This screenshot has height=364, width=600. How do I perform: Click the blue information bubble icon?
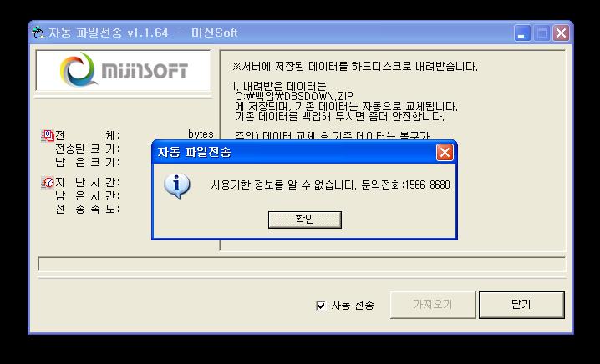pos(176,186)
